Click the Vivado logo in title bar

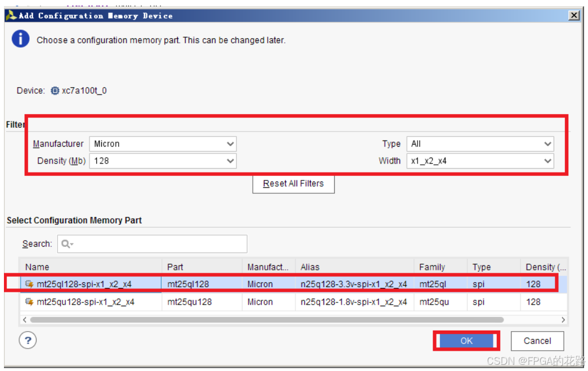point(11,15)
